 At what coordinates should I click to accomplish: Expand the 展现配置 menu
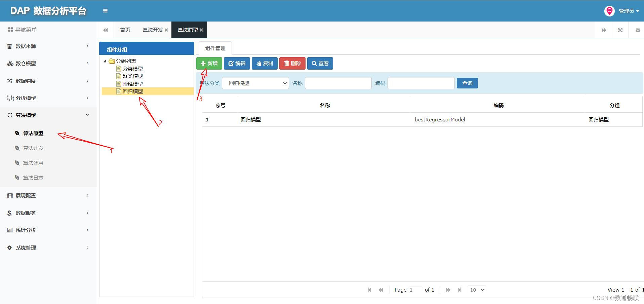pyautogui.click(x=48, y=196)
